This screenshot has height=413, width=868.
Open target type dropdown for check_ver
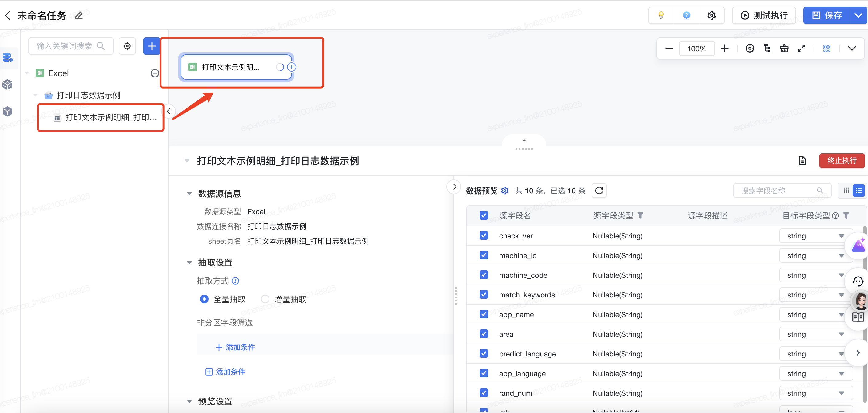tap(815, 236)
